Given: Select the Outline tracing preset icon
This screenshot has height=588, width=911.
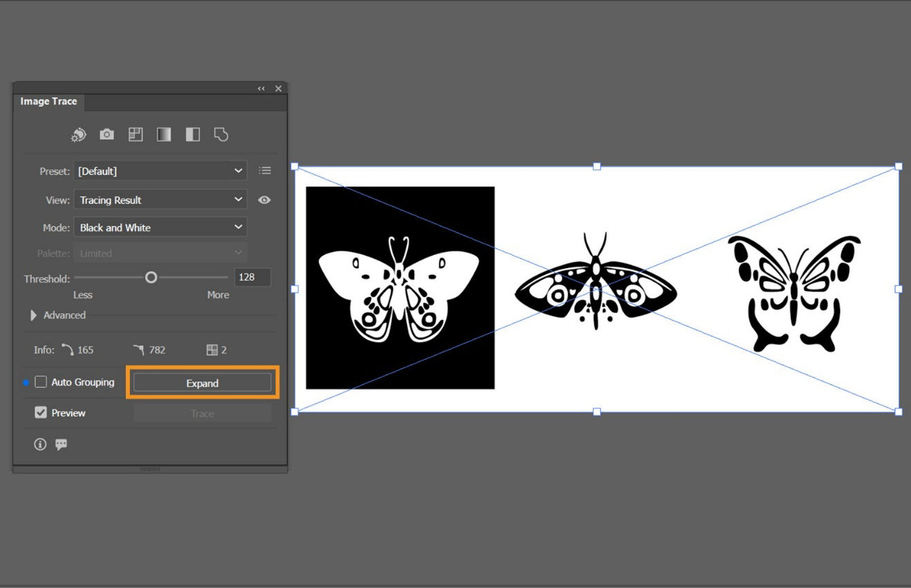Looking at the screenshot, I should tap(220, 134).
